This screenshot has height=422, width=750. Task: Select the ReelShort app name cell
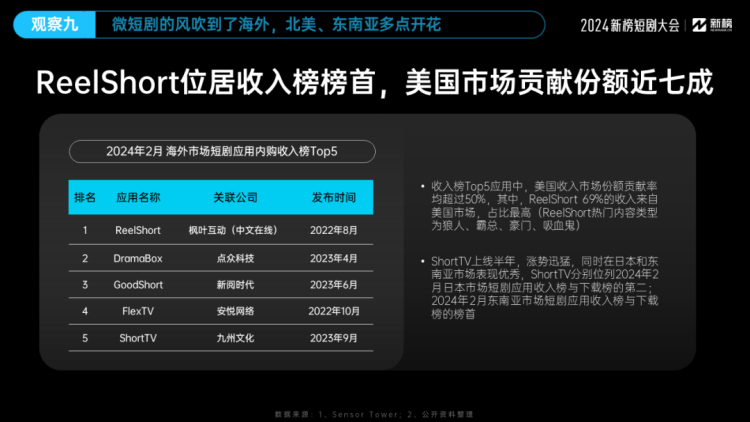click(138, 230)
